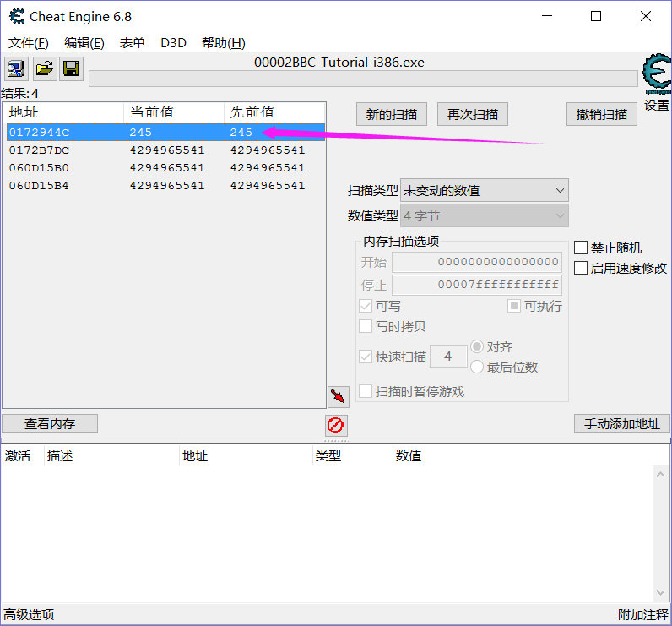This screenshot has height=626, width=672.
Task: Click the address list scrollbar down arrow
Action: click(x=660, y=592)
